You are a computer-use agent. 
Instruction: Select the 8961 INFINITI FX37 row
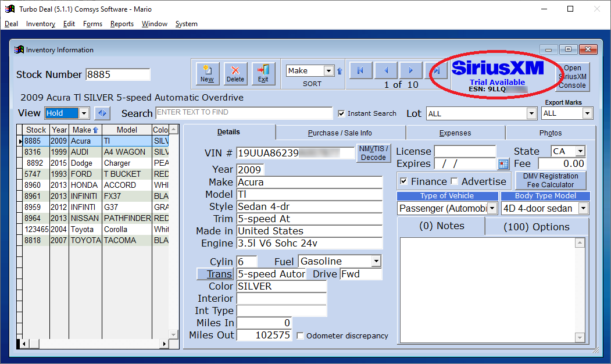coord(96,196)
